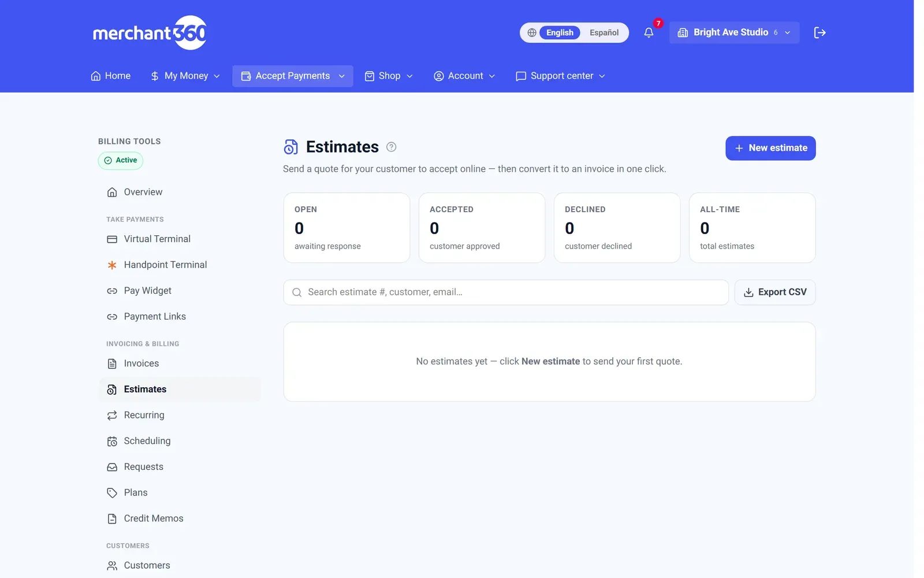Screen dimensions: 924x578
Task: Open the Scheduling sidebar item
Action: [180, 442]
